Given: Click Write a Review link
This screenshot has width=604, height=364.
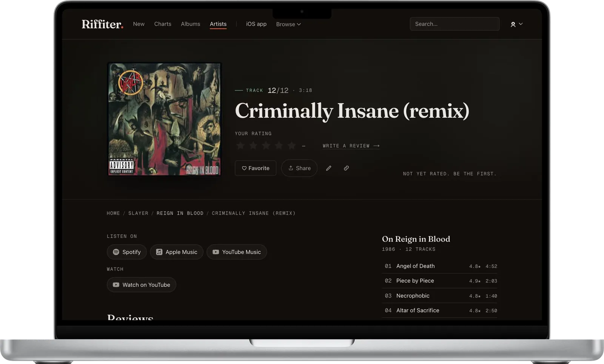Looking at the screenshot, I should (351, 146).
